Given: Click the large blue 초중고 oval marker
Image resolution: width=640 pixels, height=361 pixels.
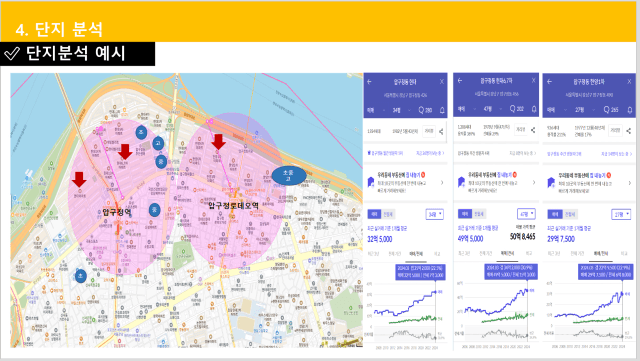Looking at the screenshot, I should point(289,176).
